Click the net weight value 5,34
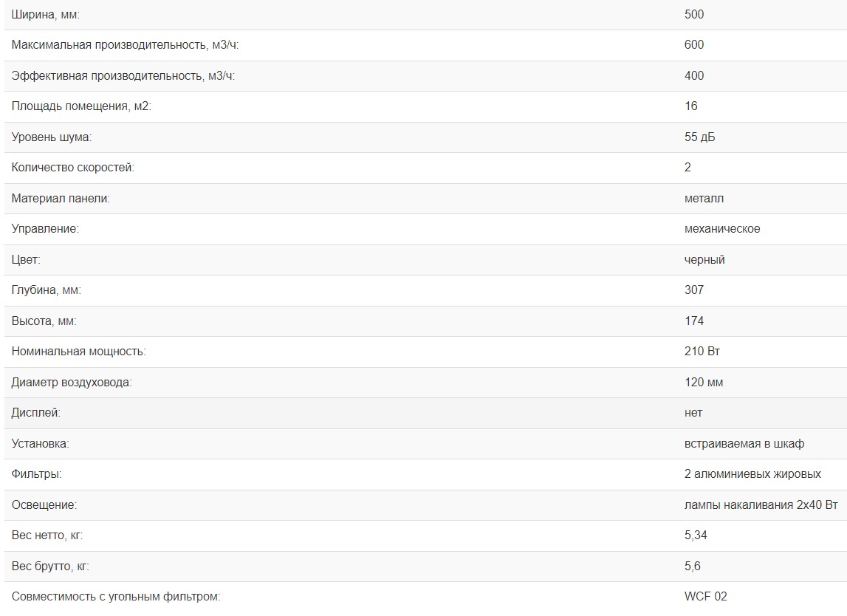 [x=696, y=535]
